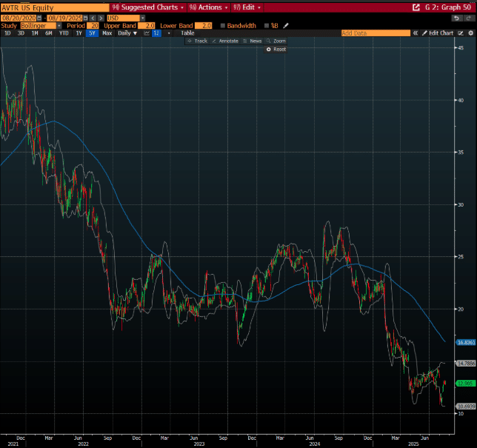477x448 pixels.
Task: Click the pop-out window icon near G 2: Graph 50
Action: (416, 7)
